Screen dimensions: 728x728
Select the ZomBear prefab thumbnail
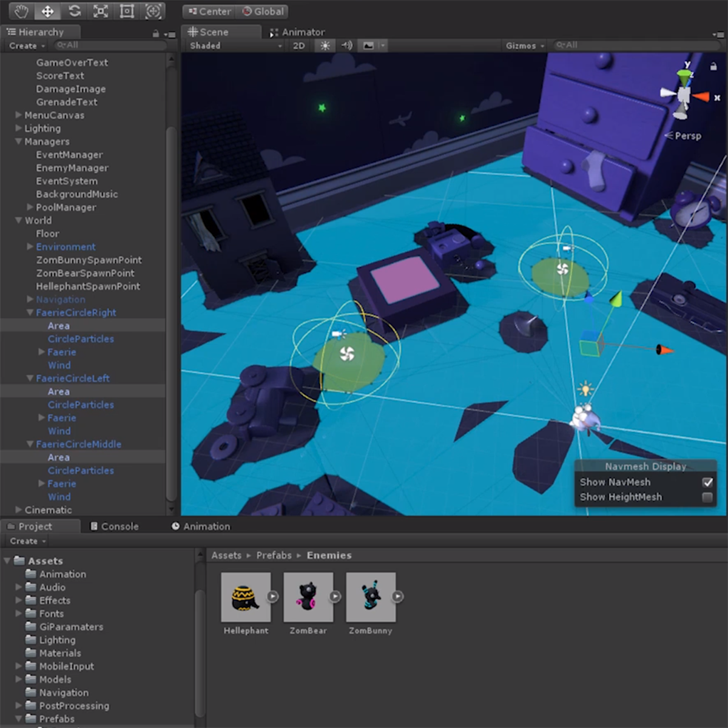[308, 597]
